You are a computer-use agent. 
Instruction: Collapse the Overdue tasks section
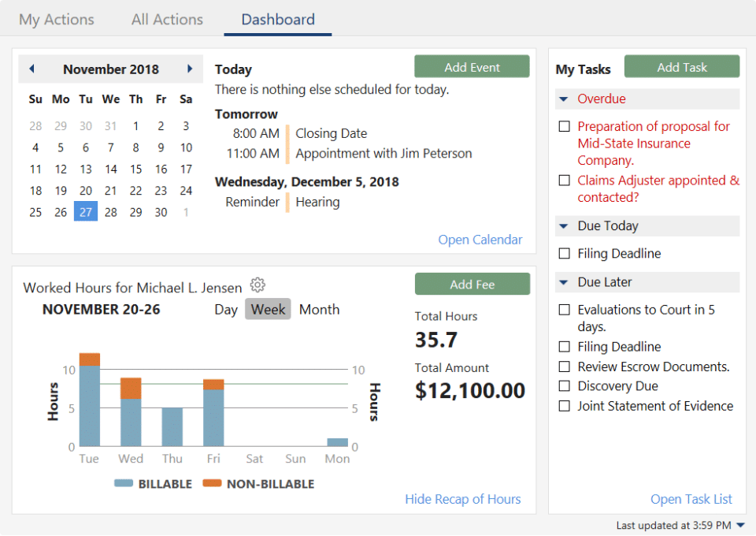click(564, 99)
